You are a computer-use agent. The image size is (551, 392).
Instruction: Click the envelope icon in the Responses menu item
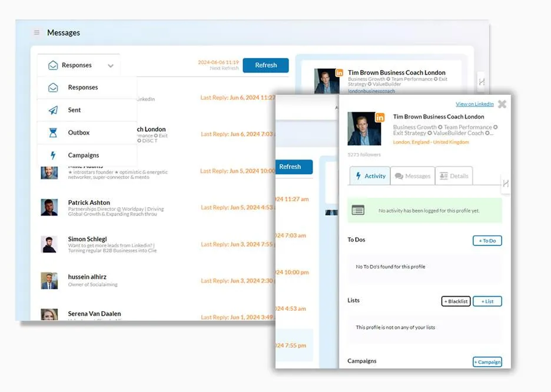53,88
